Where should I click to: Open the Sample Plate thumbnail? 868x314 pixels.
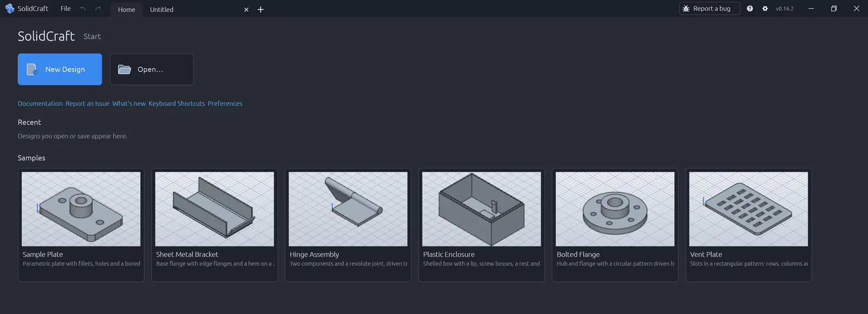81,209
